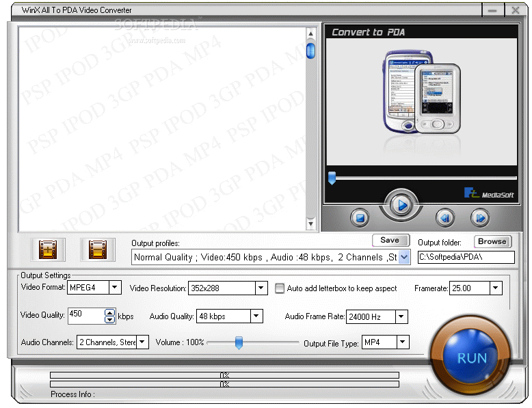The height and width of the screenshot is (408, 532).
Task: Click the Output Settings group label
Action: tap(46, 275)
